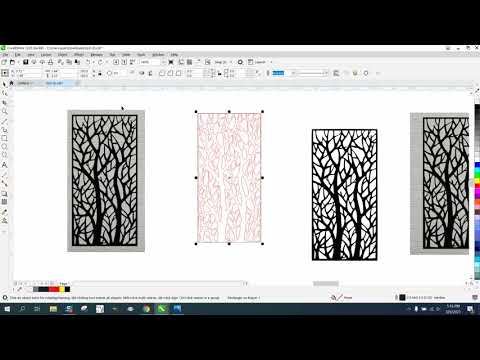Create a new document from the toolbar
This screenshot has width=480, height=360.
coord(4,62)
